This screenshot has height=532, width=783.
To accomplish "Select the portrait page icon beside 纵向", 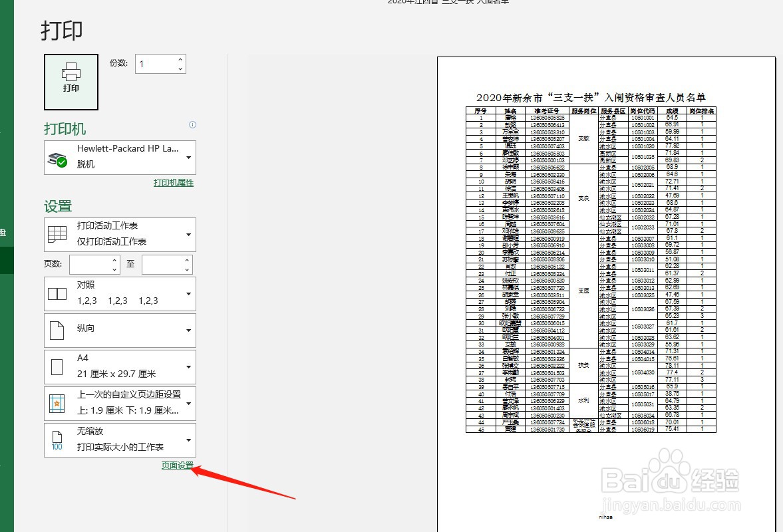I will pyautogui.click(x=57, y=330).
